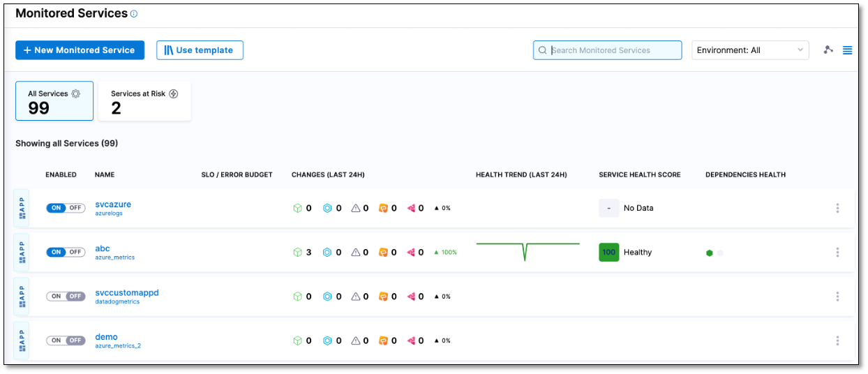Click the green 100 health score badge

[x=608, y=252]
